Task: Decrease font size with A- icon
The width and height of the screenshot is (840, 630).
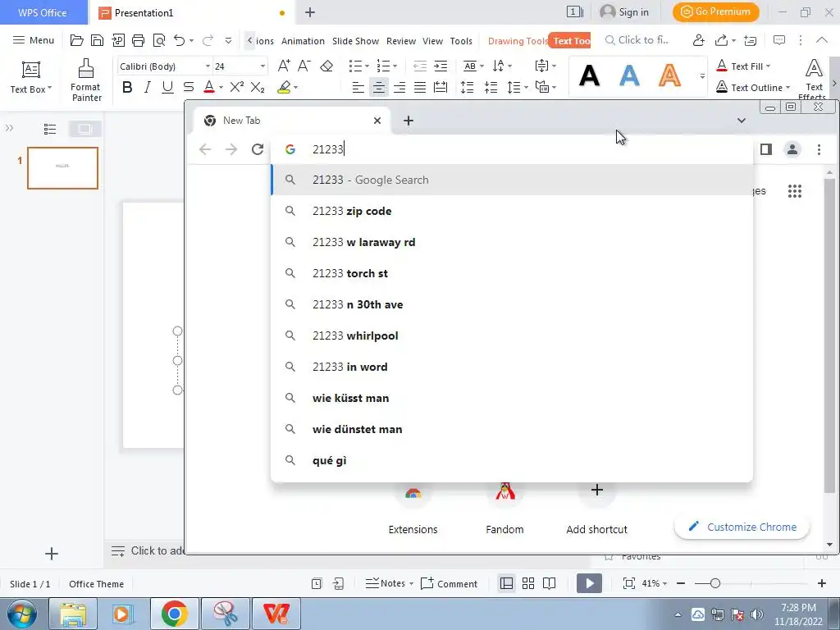Action: [x=304, y=66]
